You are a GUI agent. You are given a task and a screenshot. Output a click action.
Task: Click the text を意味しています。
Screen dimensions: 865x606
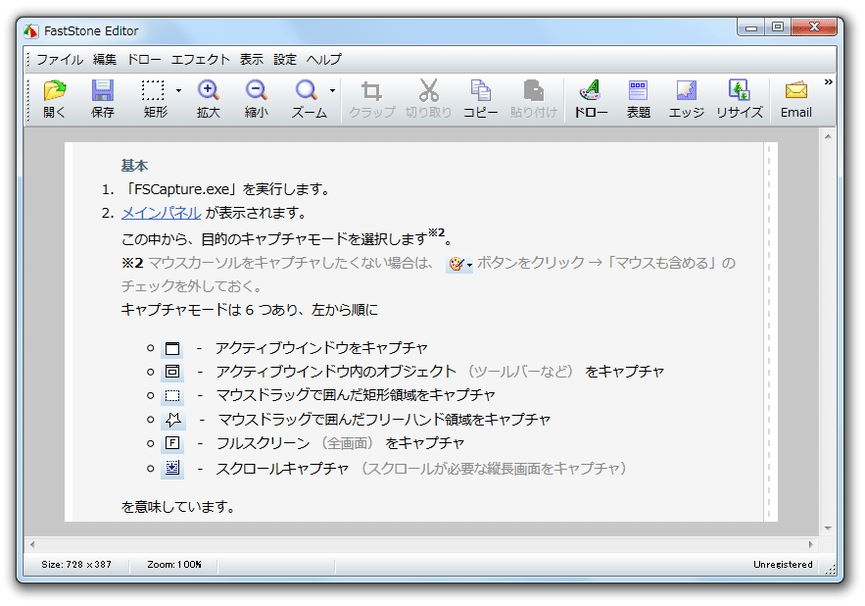pyautogui.click(x=179, y=506)
